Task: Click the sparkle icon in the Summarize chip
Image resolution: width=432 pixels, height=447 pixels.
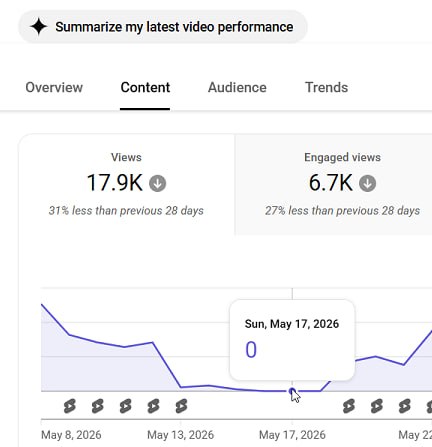Action: coord(39,27)
